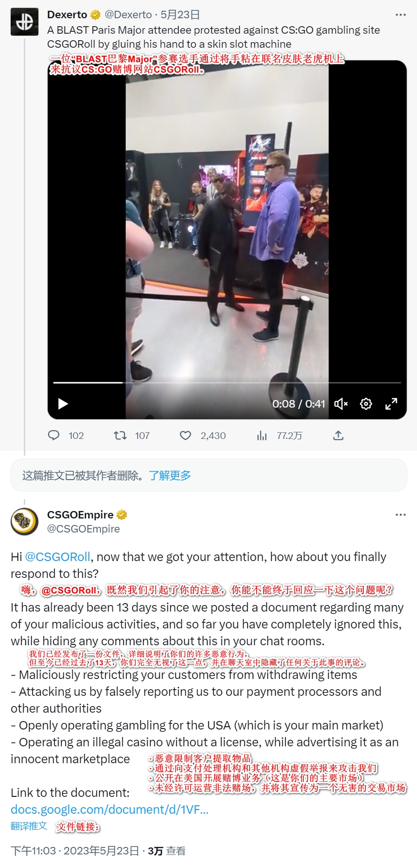Click the tweet timestamp 下午11:03
417x868 pixels.
pyautogui.click(x=33, y=851)
